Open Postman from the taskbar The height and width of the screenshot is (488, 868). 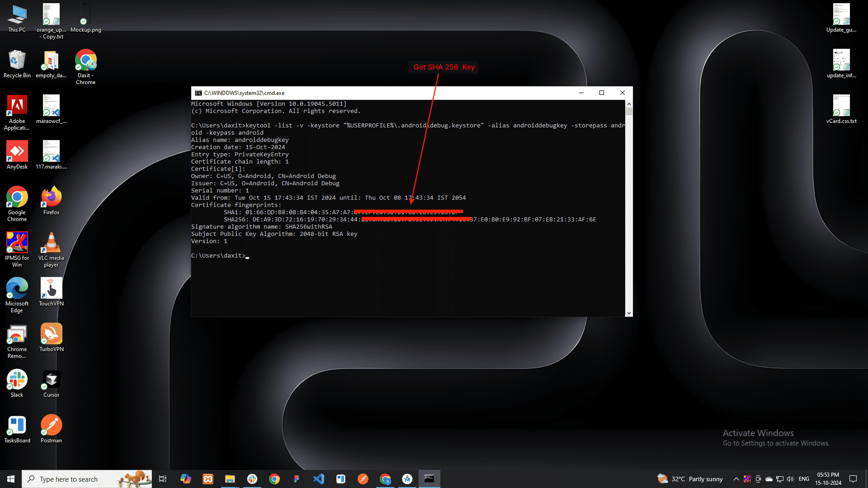click(x=363, y=479)
